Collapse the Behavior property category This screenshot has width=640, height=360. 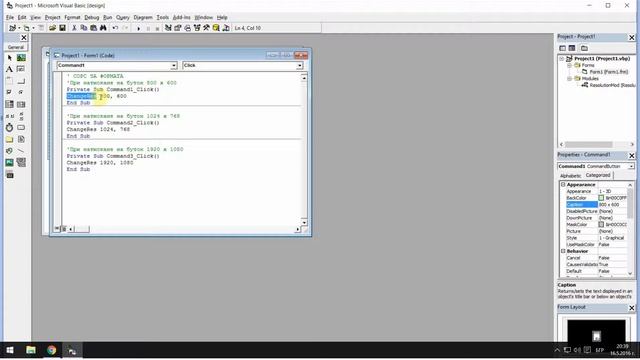[x=563, y=251]
